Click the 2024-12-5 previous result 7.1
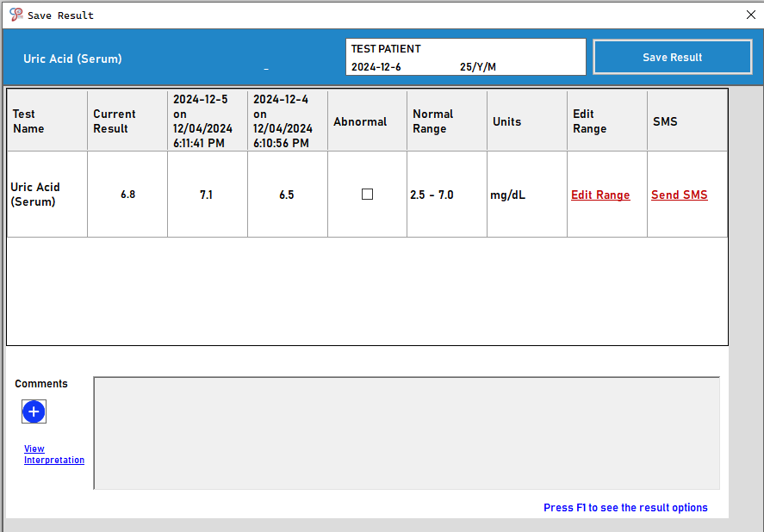Screen dimensions: 764x532 (x=207, y=195)
